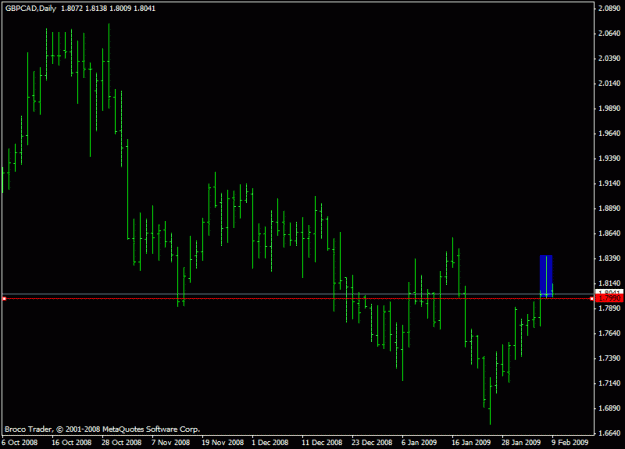Screen dimensions: 625x449
Task: Click the 28 Oct 2008 date label
Action: pos(122,442)
